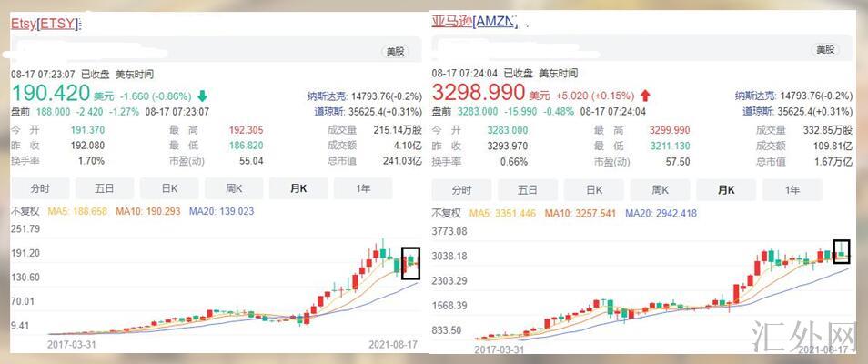Click Etsy pre-market value 188.000

click(x=53, y=111)
